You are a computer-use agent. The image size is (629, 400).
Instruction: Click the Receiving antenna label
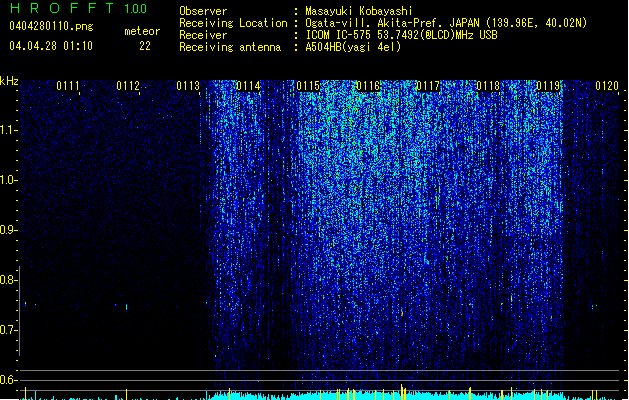[230, 47]
